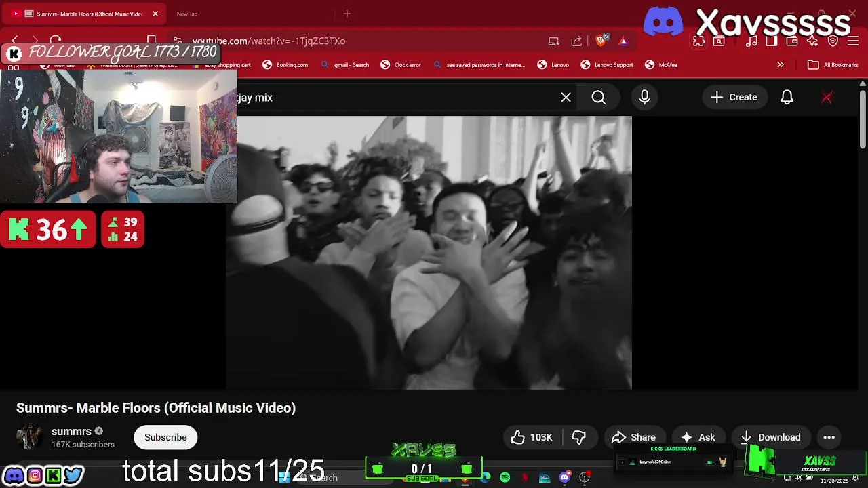Close the Summrs Marble Floors tab
The width and height of the screenshot is (868, 488).
155,14
